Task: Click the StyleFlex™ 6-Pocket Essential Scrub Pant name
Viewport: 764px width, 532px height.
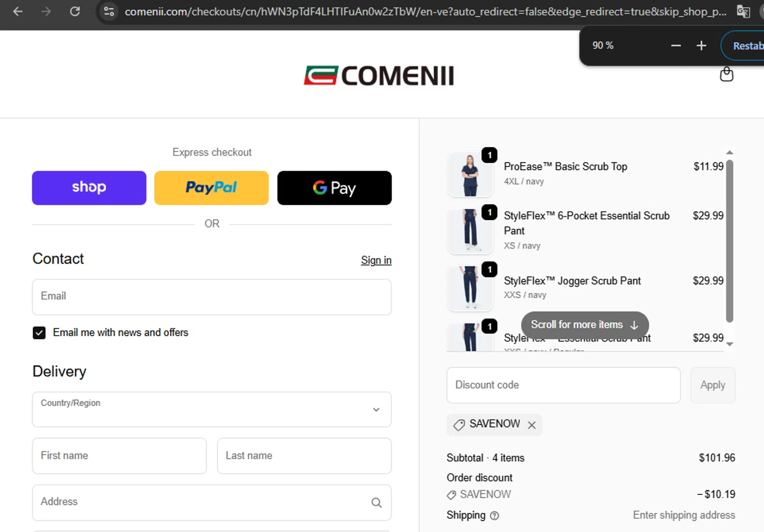Action: 587,223
